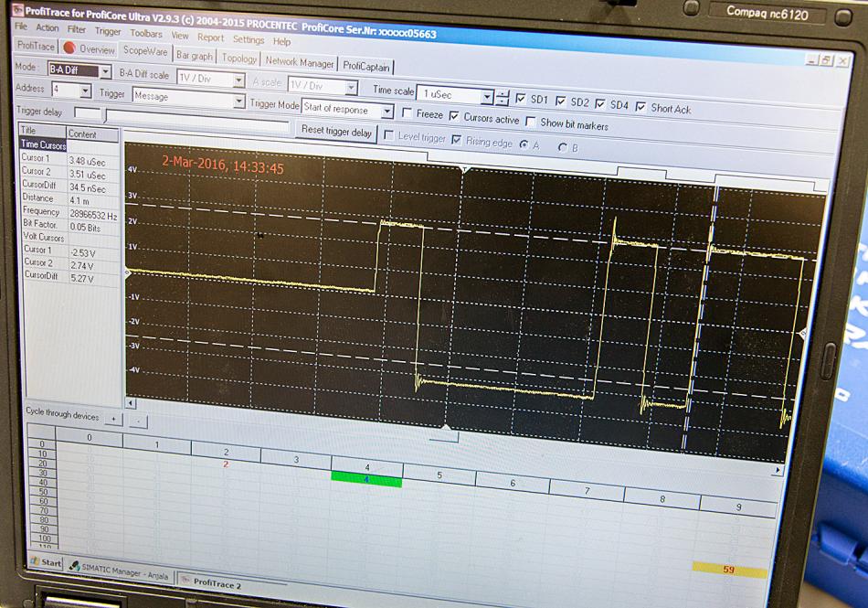Click the ProfiTrace 2 taskbar button
The width and height of the screenshot is (868, 608).
click(217, 582)
